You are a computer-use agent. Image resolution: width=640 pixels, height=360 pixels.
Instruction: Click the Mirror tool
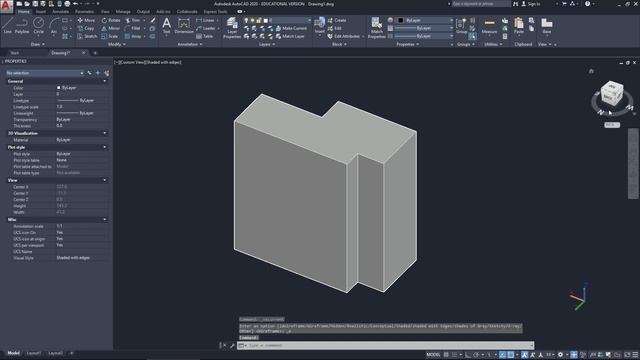tap(111, 28)
